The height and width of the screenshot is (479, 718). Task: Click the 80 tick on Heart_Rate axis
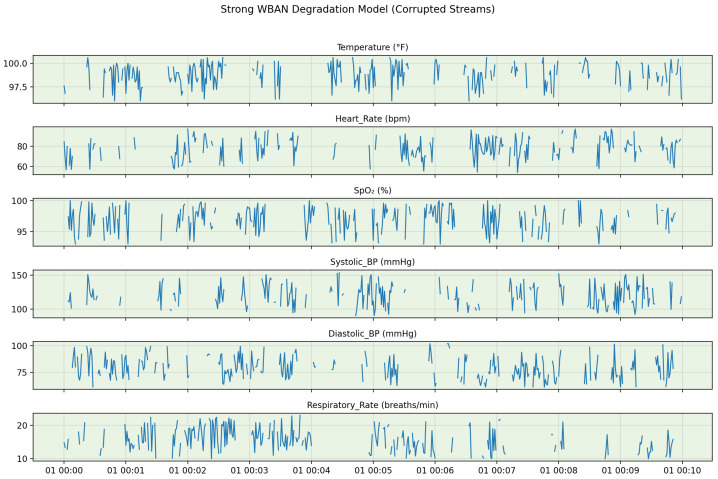point(22,147)
